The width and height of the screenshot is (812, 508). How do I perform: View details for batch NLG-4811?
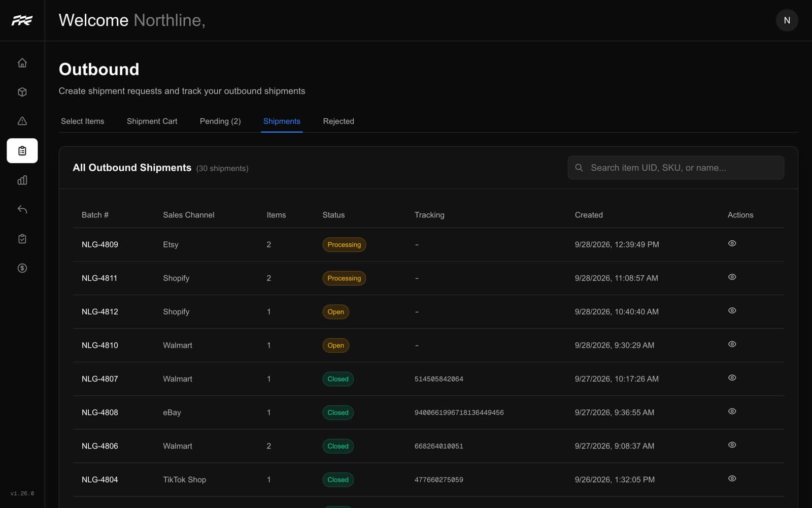coord(732,277)
